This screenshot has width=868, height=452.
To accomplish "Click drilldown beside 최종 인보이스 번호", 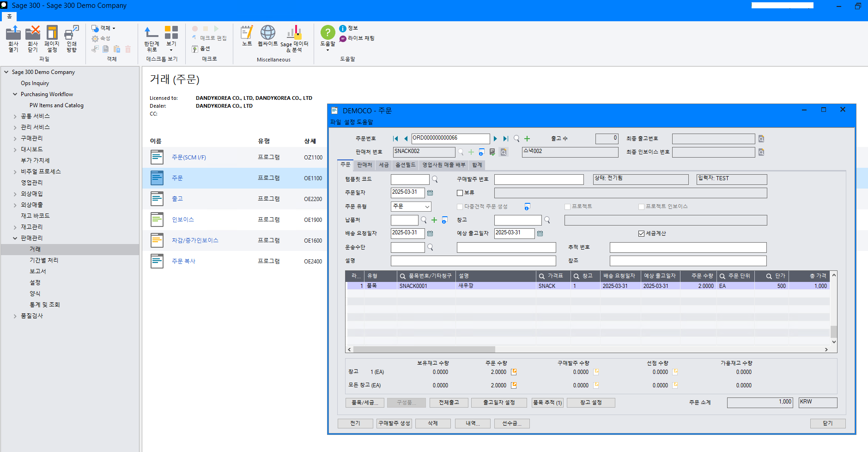I will 761,152.
